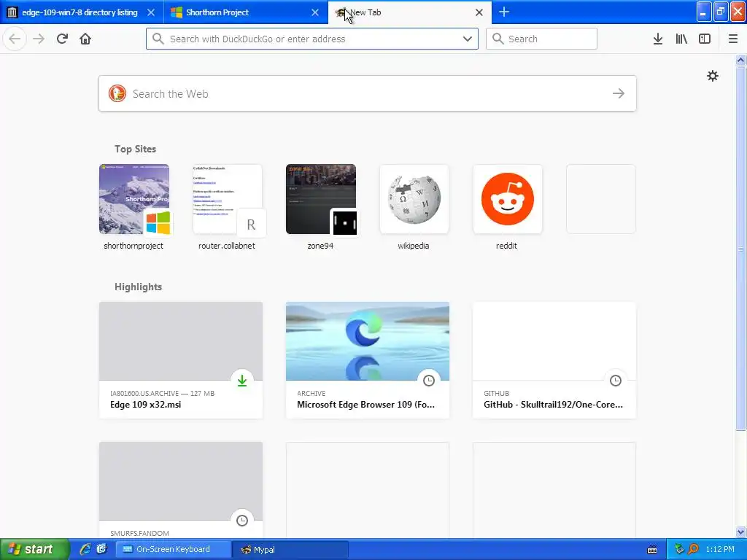Close the New Tab tab

point(479,12)
